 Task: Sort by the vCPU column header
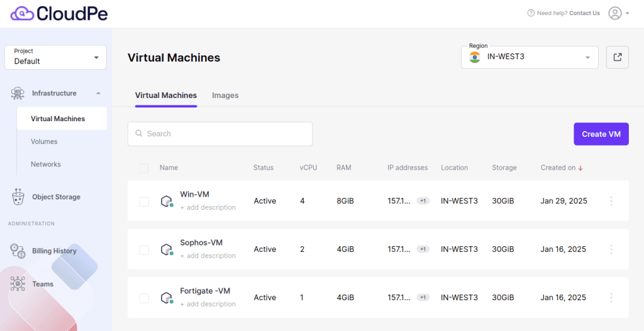[308, 168]
